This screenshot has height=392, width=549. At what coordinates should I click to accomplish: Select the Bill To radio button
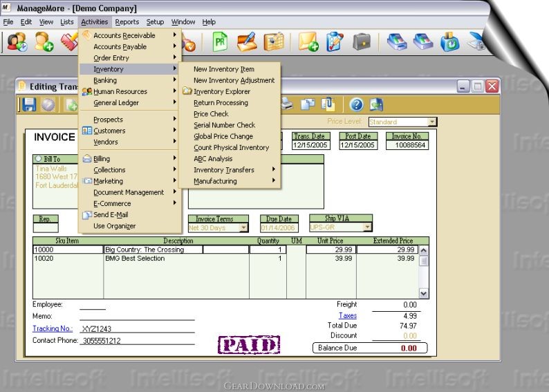click(39, 159)
